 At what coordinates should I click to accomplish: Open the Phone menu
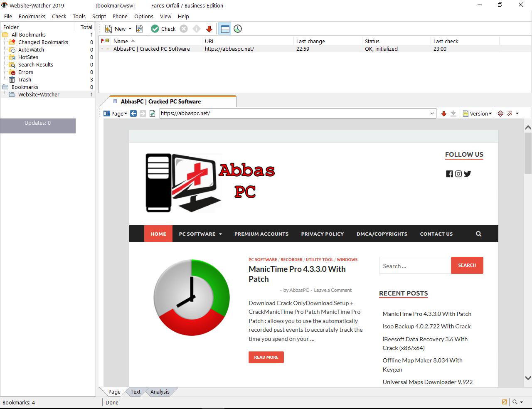(x=120, y=16)
